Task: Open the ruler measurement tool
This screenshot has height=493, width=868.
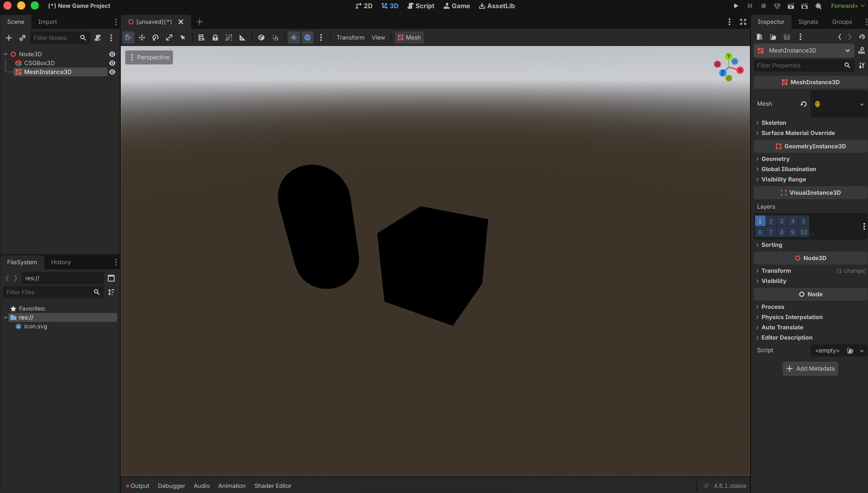Action: 242,38
